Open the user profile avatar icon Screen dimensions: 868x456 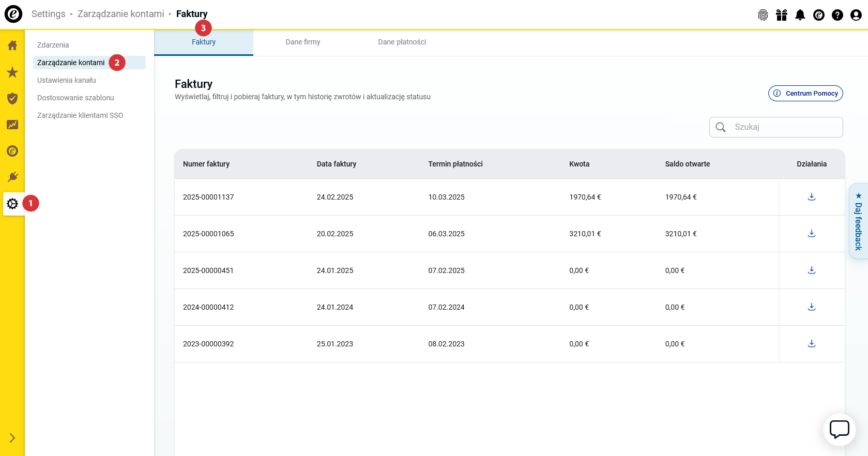click(856, 15)
